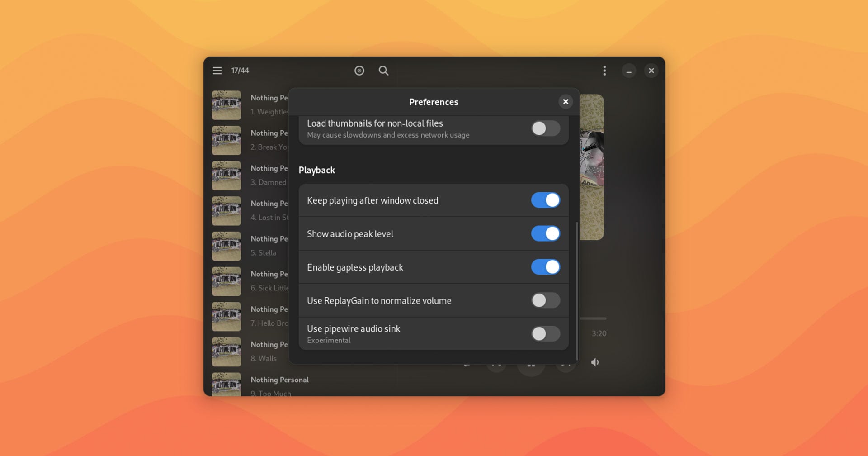
Task: Select album thumbnail for track 7. Hello Bro
Action: (226, 317)
